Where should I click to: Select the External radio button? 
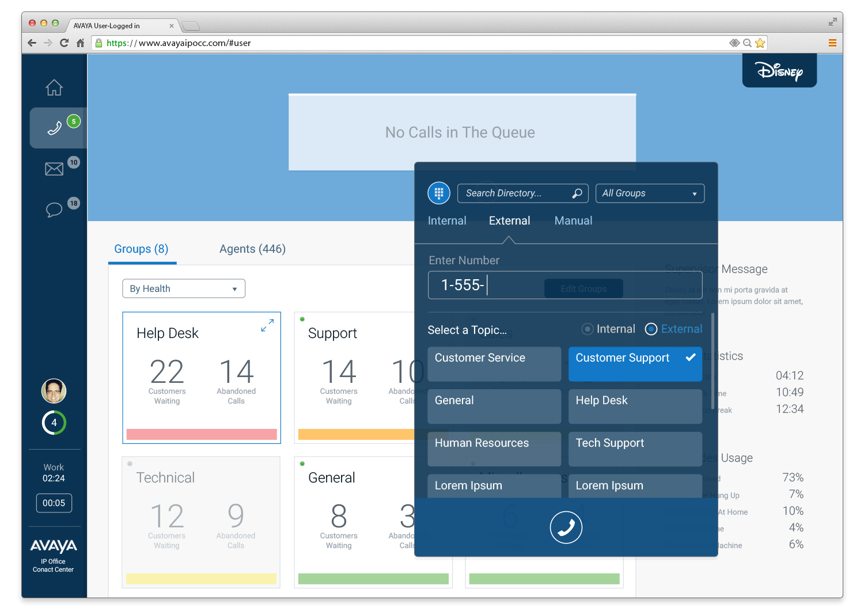651,329
